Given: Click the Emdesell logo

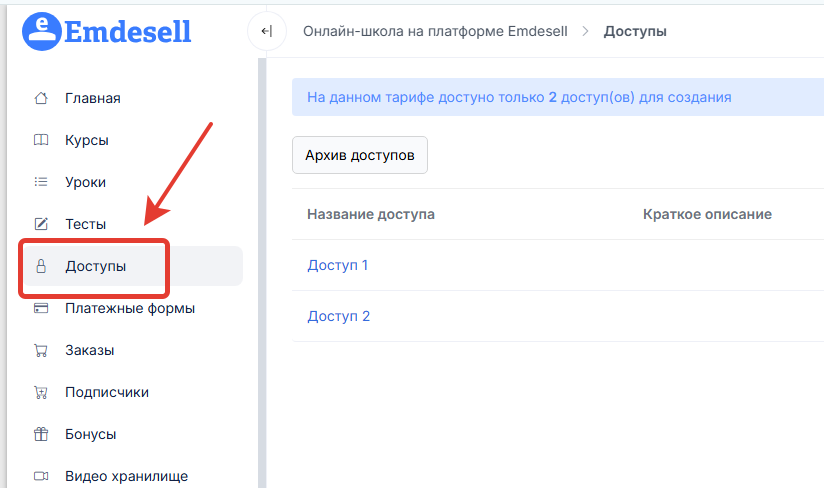Looking at the screenshot, I should [x=106, y=31].
